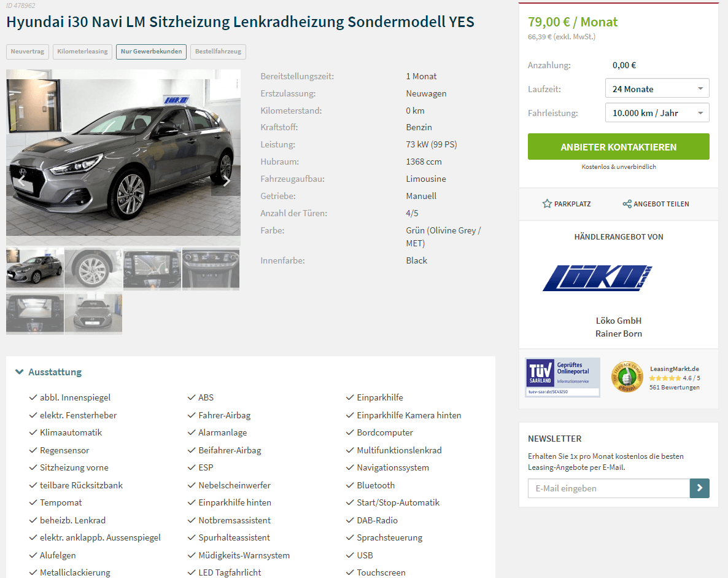Click the TÜV Saarland certification badge
Viewport: 728px width, 578px height.
click(562, 377)
